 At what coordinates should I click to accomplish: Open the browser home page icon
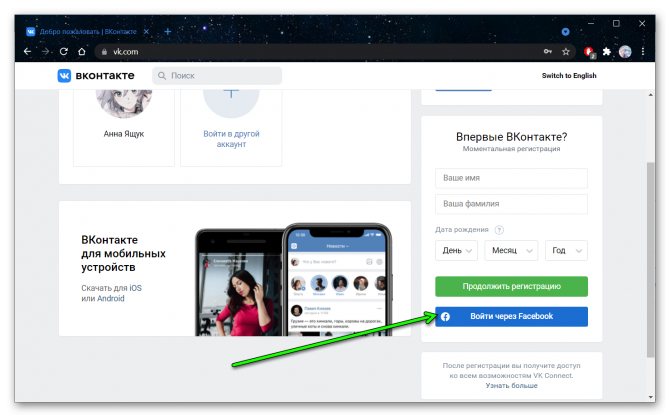[82, 52]
